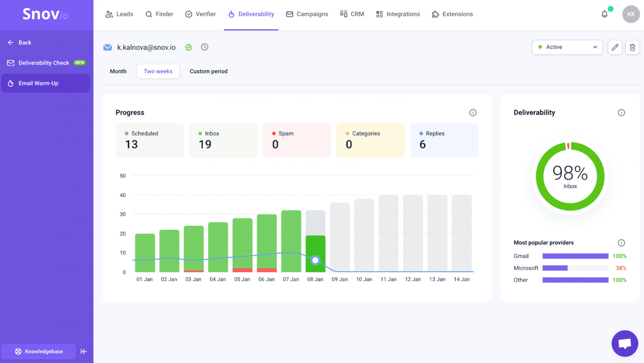644x363 pixels.
Task: Open notifications via the bell icon
Action: 605,14
